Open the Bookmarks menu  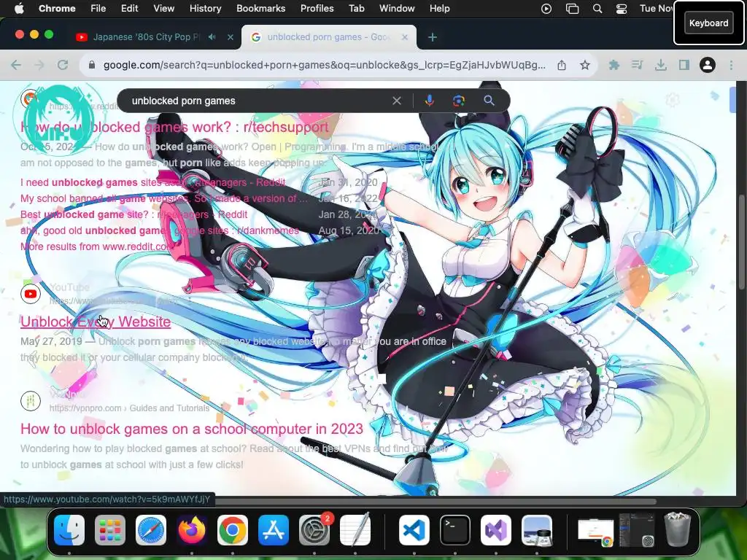click(x=260, y=9)
